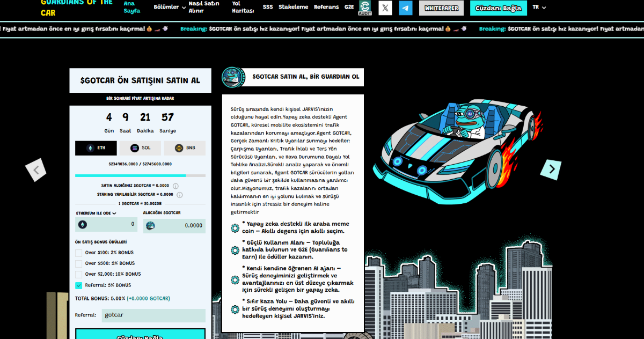Go to next slide with right arrow
The image size is (644, 339).
551,169
